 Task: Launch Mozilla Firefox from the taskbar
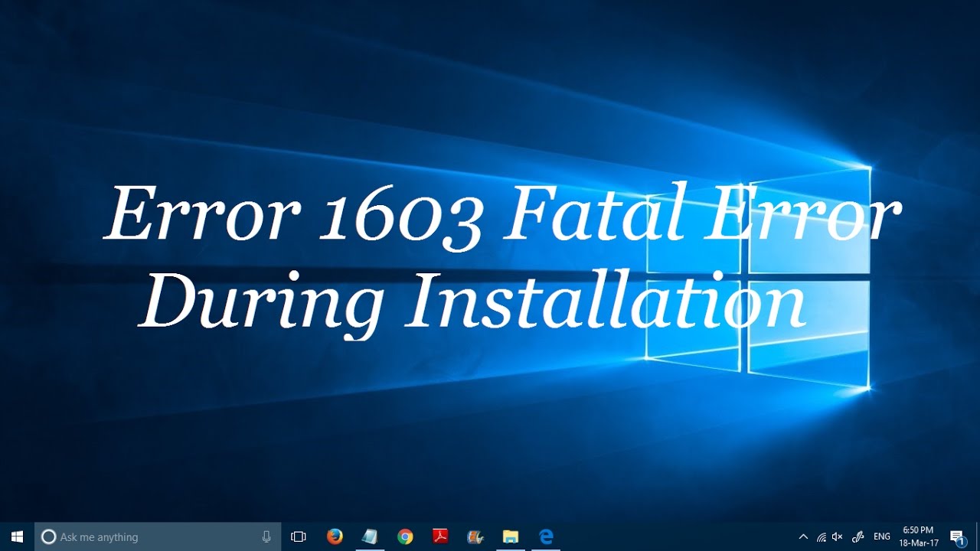point(335,536)
